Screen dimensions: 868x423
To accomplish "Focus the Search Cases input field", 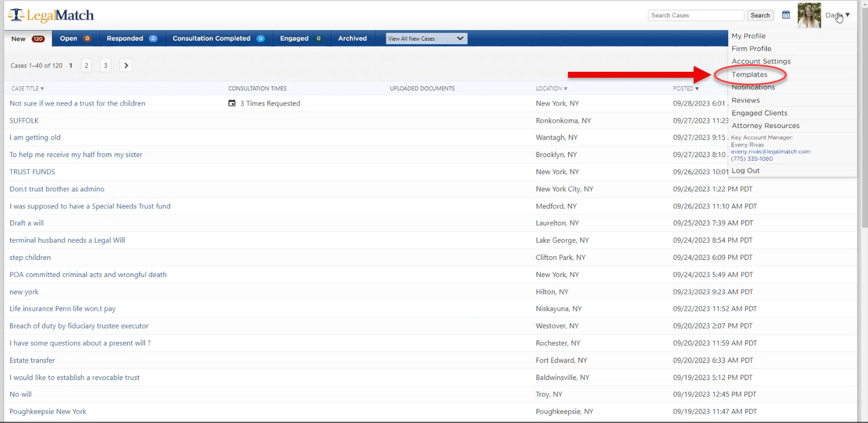I will coord(695,15).
